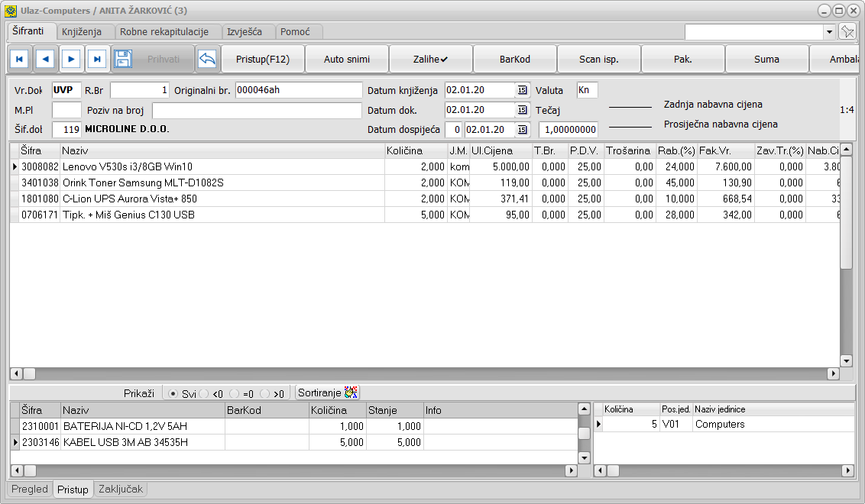Screen dimensions: 865x504
Task: Select row Lenovo V530s i3/8GB Win10
Action: [x=425, y=166]
